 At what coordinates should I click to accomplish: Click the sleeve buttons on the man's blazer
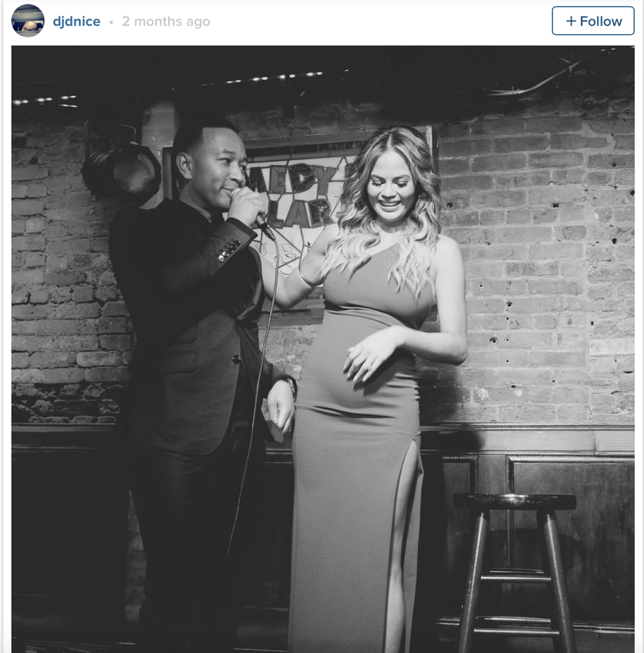[x=229, y=250]
